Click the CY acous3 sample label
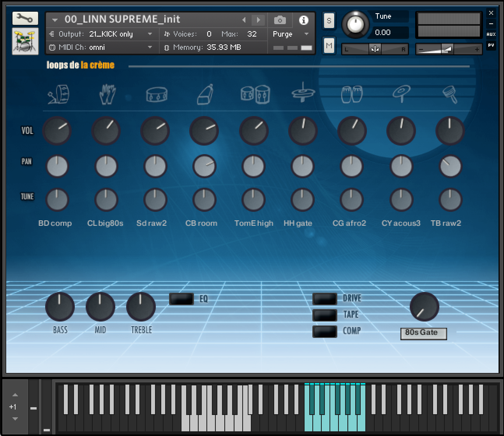The width and height of the screenshot is (504, 436). (x=401, y=223)
